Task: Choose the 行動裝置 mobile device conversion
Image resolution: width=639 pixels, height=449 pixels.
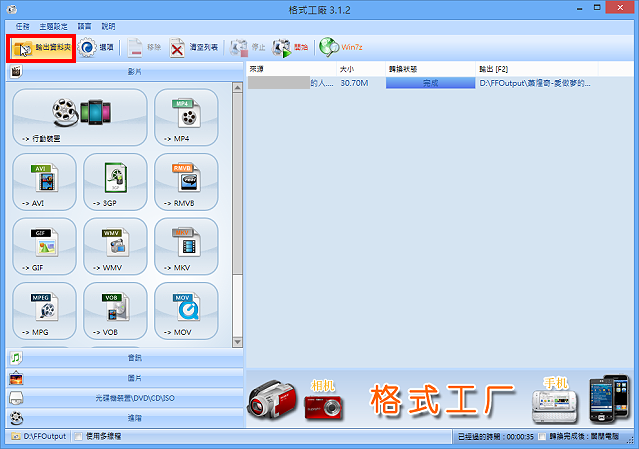Action: pyautogui.click(x=80, y=117)
